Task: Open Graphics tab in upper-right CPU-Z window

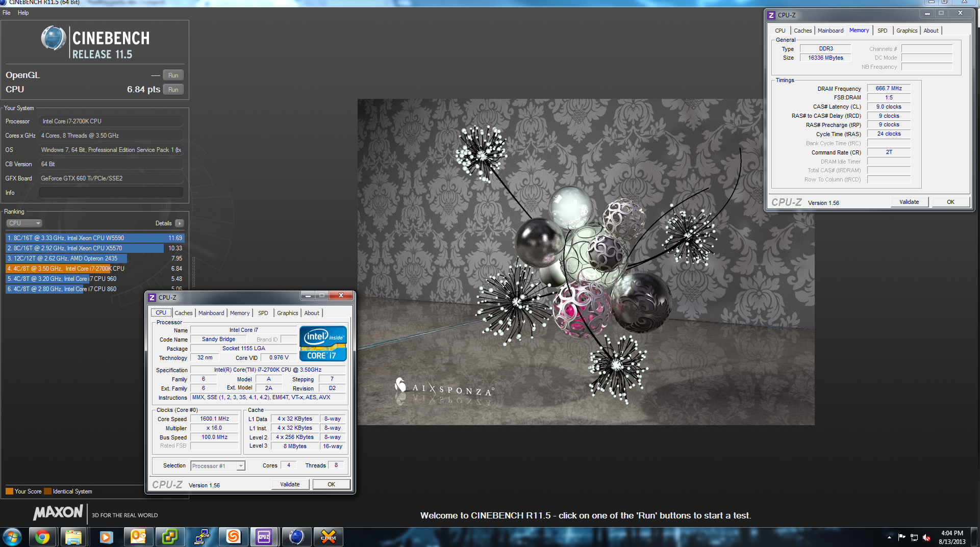Action: (x=907, y=31)
